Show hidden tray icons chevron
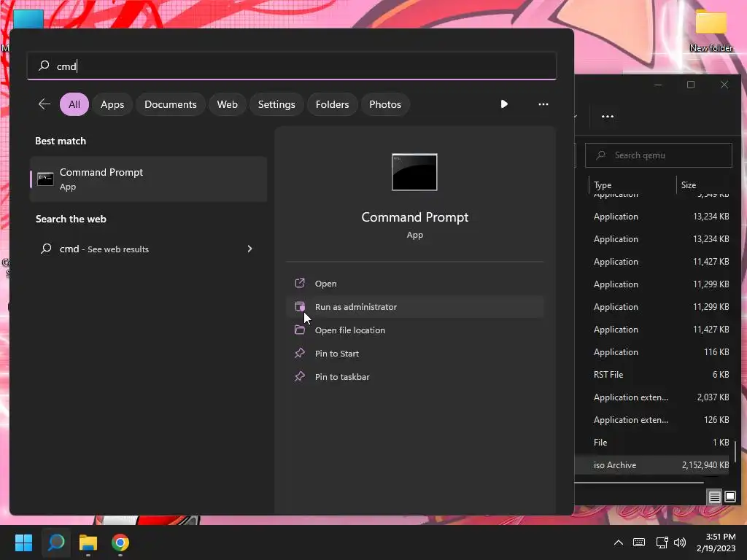 (x=619, y=542)
